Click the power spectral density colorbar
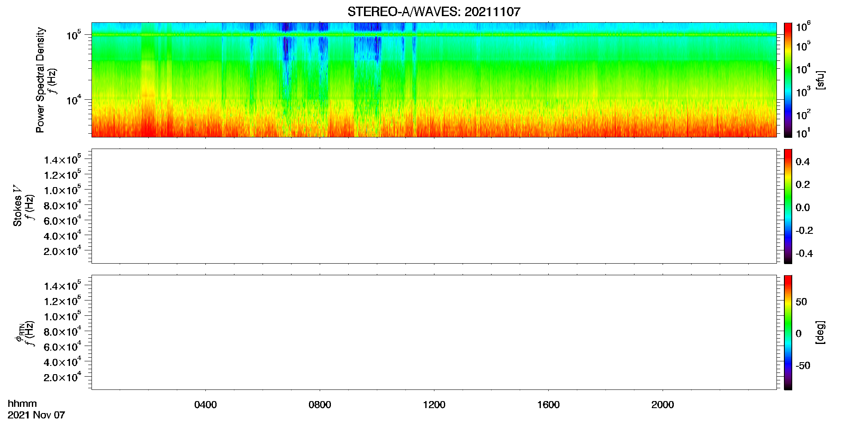Viewport: 868px width, 447px height. 788,80
